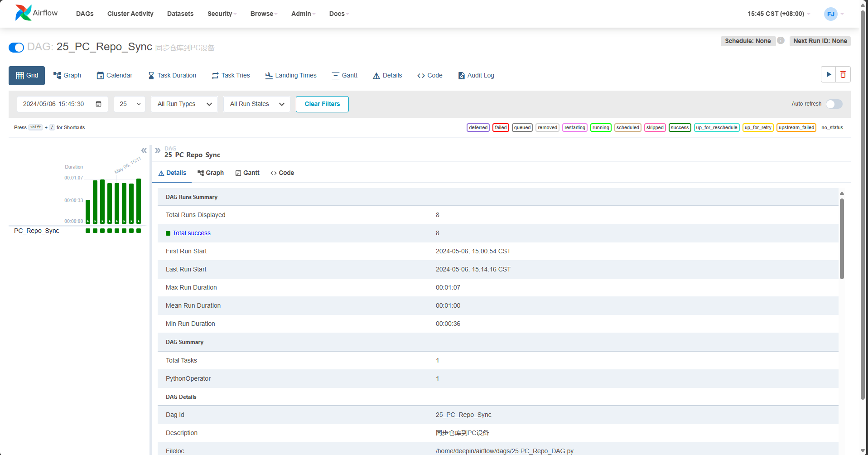868x455 pixels.
Task: Switch to the panel Graph tab
Action: [x=211, y=173]
